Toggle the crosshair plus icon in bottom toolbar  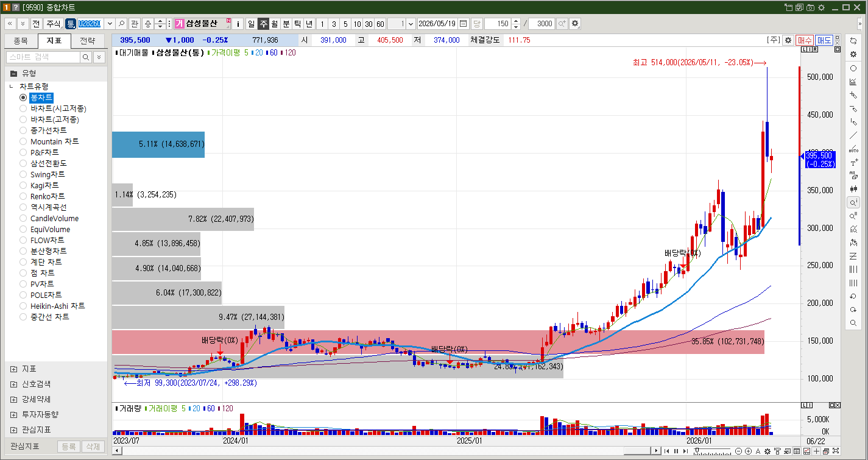pyautogui.click(x=816, y=451)
